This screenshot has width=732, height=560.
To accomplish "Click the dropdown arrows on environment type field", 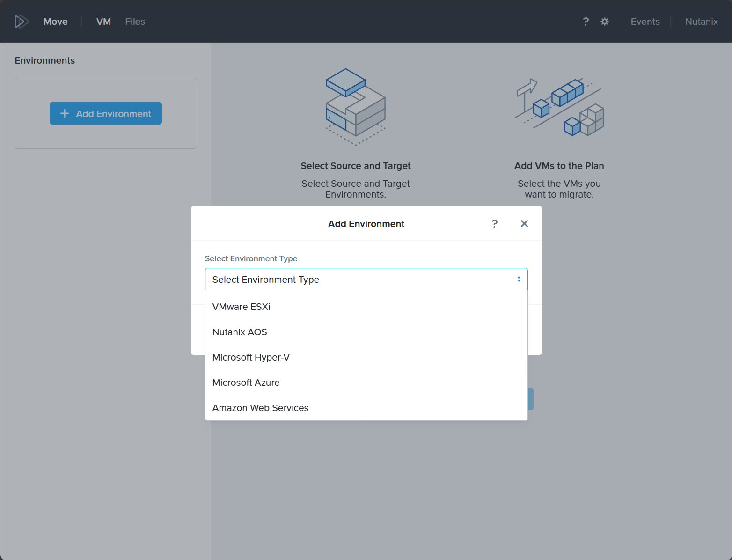I will (x=519, y=280).
